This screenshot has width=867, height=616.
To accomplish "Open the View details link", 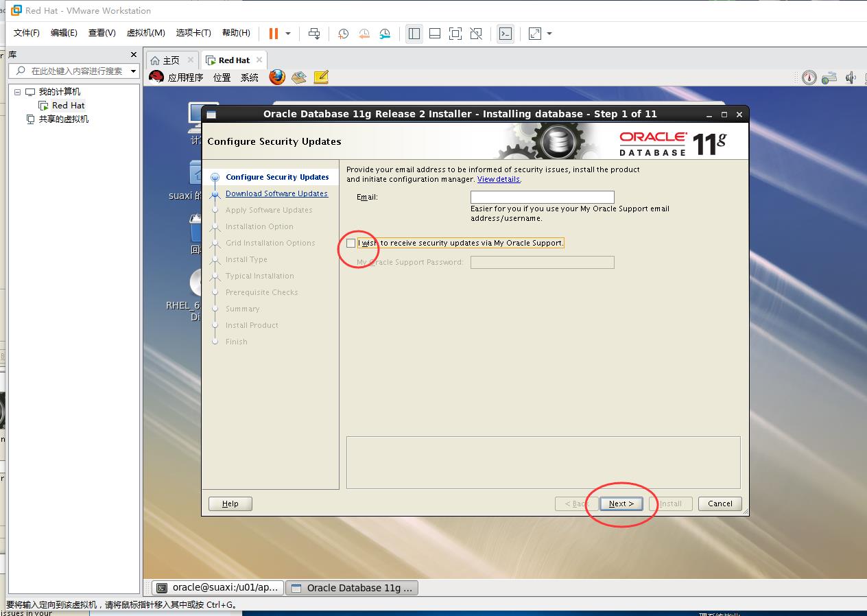I will (x=499, y=179).
